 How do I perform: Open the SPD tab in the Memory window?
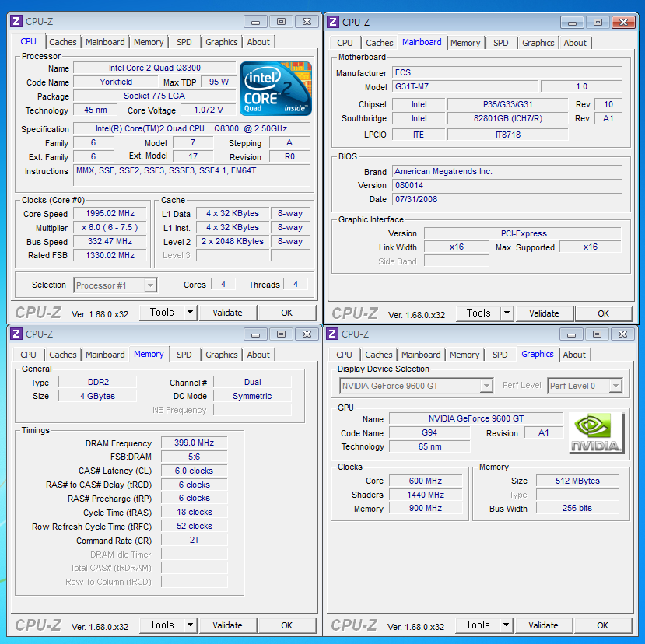(184, 355)
